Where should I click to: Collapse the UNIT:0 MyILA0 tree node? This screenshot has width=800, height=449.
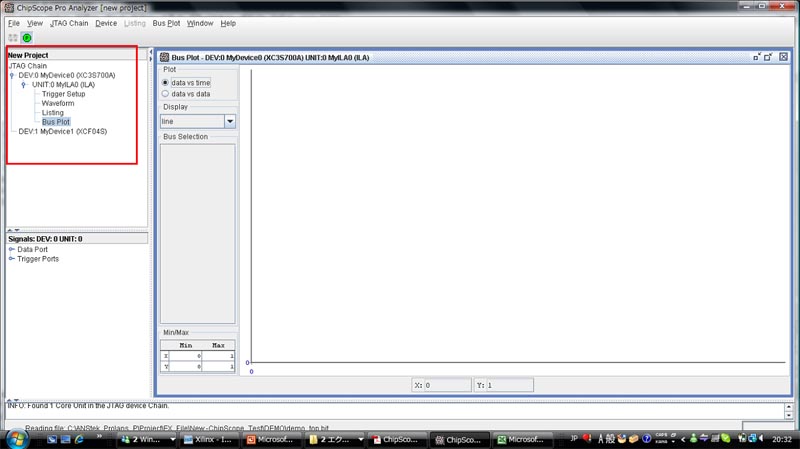click(x=23, y=85)
